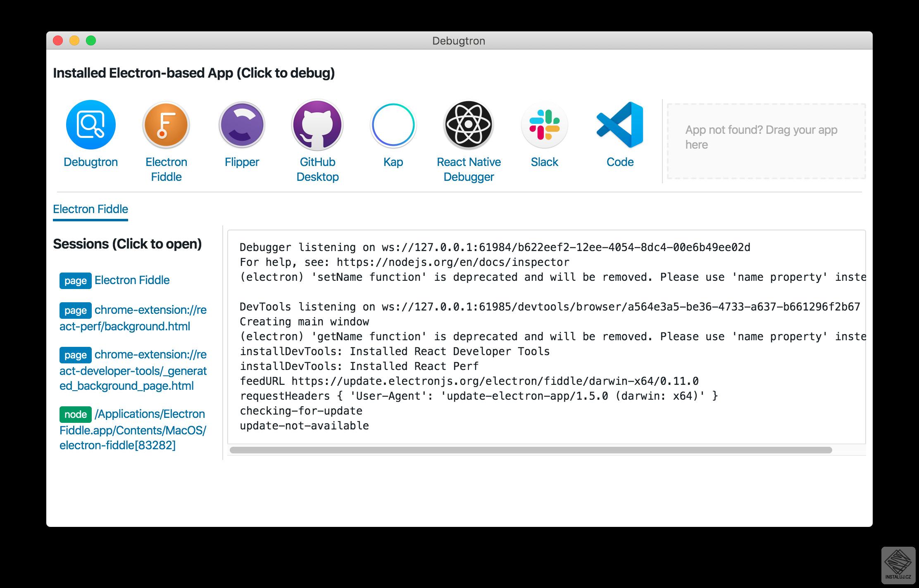Image resolution: width=919 pixels, height=588 pixels.
Task: Click the Kap text label
Action: click(393, 162)
